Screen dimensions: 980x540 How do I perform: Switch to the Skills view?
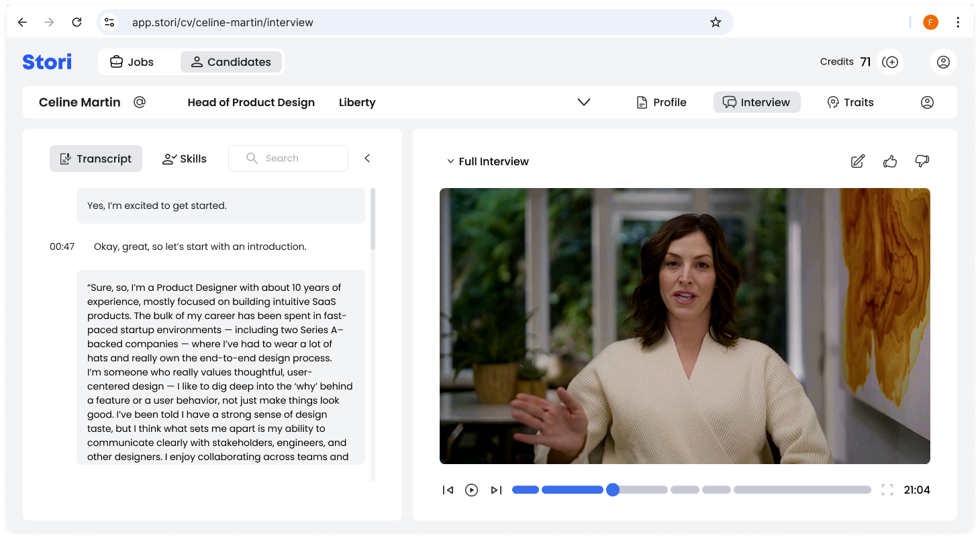pos(185,159)
